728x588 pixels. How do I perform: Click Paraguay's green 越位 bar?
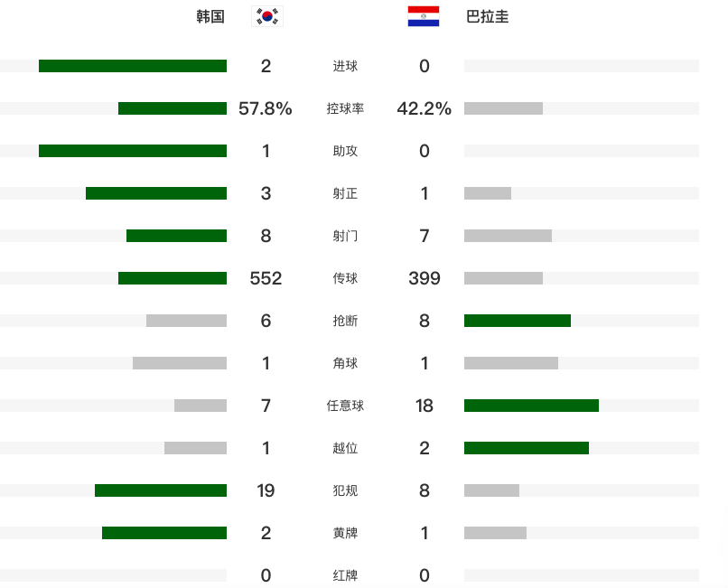coord(527,448)
